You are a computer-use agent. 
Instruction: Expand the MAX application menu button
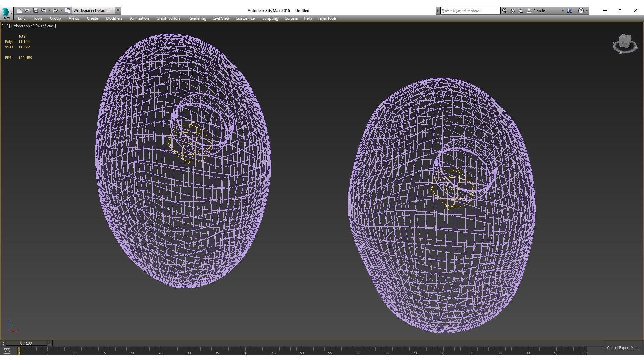click(7, 13)
